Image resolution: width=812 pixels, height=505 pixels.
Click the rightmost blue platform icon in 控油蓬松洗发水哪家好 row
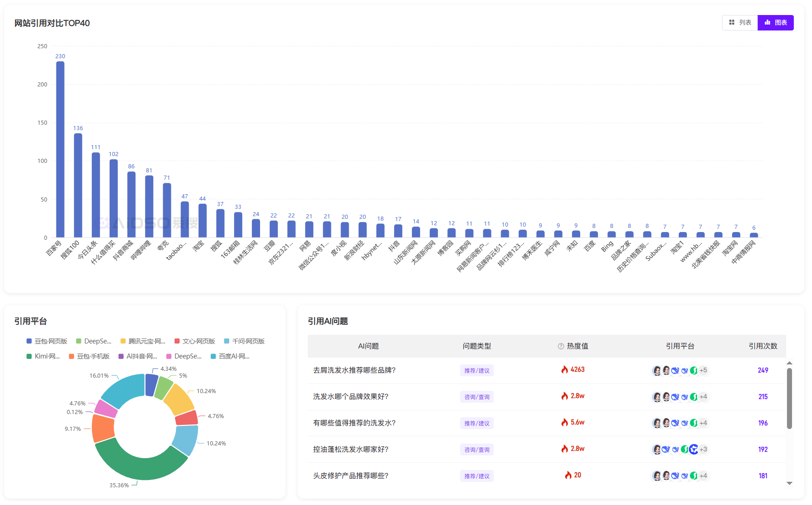click(694, 449)
